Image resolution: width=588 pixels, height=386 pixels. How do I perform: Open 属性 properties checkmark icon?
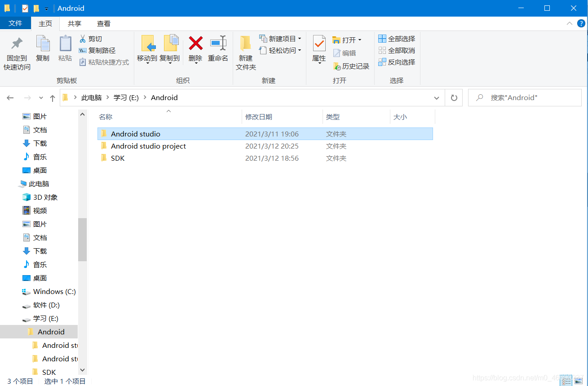point(319,44)
